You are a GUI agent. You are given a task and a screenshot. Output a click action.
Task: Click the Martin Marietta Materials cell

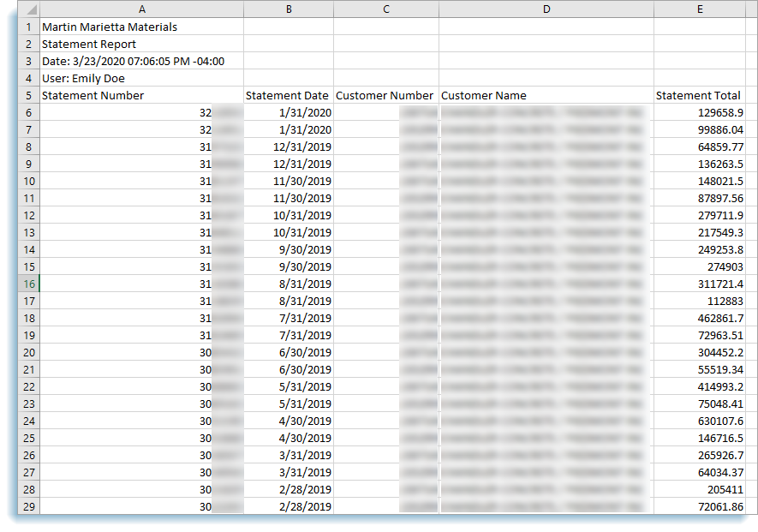110,27
